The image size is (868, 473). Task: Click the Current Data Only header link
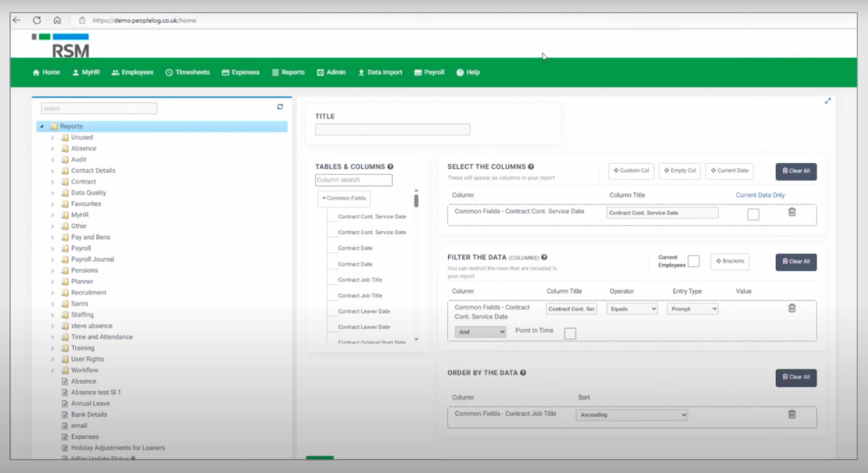coord(760,196)
